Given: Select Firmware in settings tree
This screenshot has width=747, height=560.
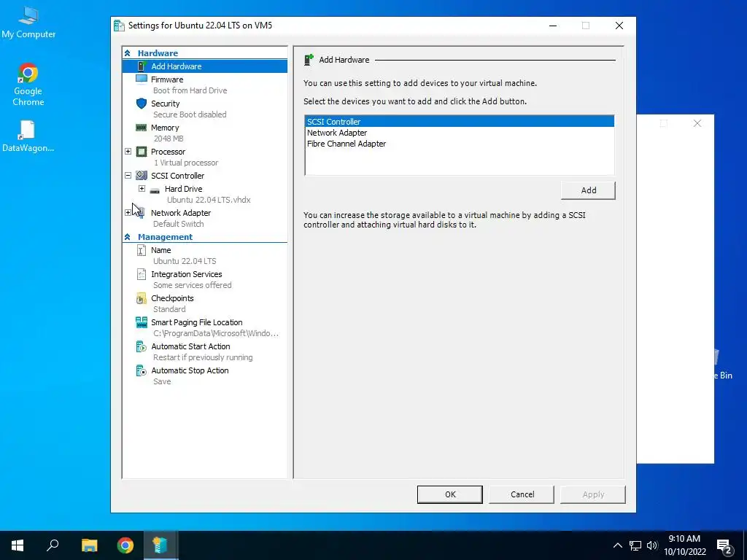Looking at the screenshot, I should point(167,79).
